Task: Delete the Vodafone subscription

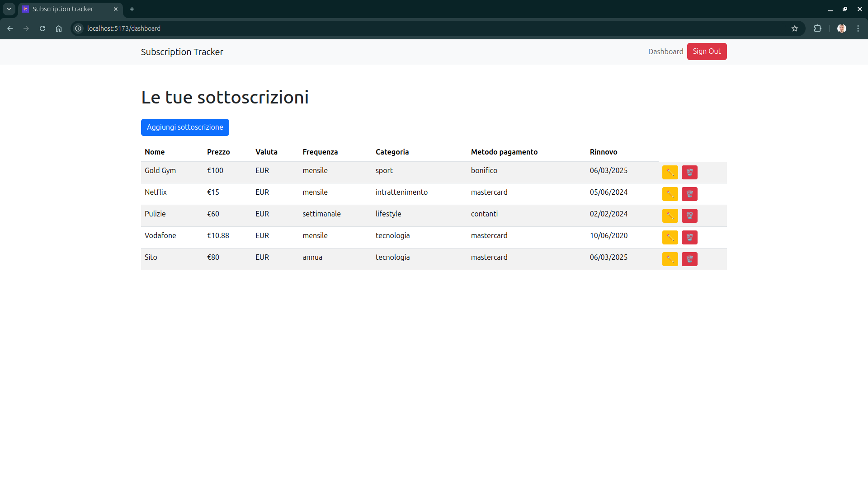Action: click(x=689, y=237)
